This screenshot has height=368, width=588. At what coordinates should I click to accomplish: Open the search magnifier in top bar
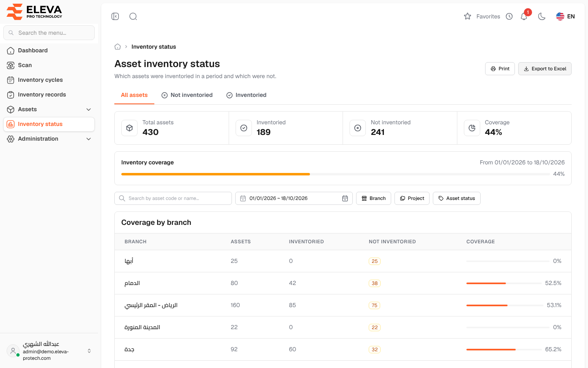tap(133, 16)
